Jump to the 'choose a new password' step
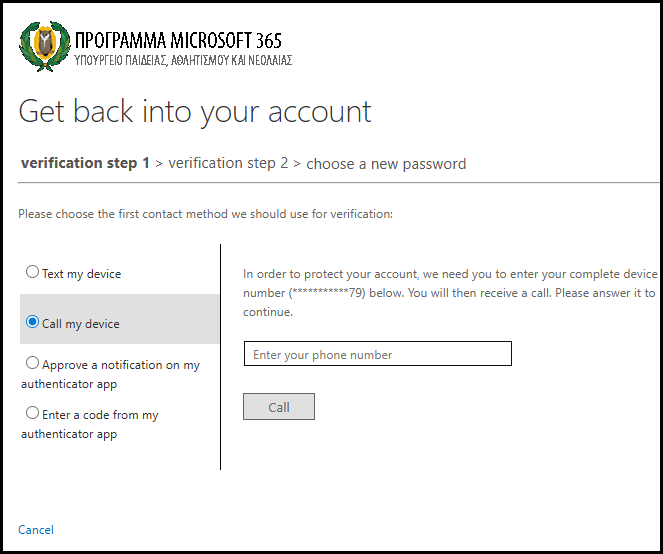Screen dimensions: 663x554 [386, 164]
